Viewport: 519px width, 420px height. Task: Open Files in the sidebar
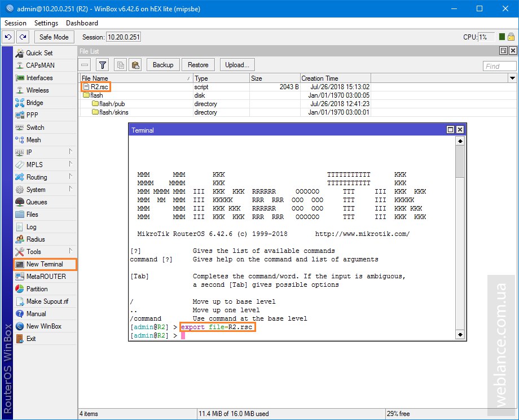45,215
